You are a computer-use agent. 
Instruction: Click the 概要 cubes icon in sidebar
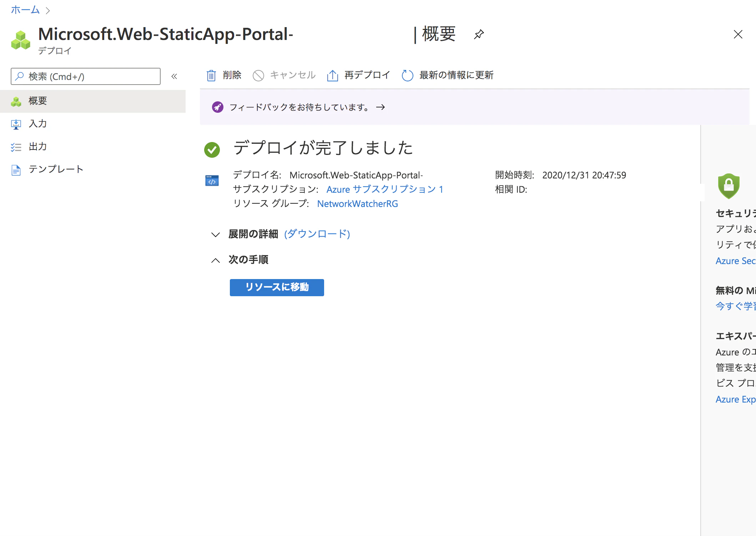[x=16, y=101]
